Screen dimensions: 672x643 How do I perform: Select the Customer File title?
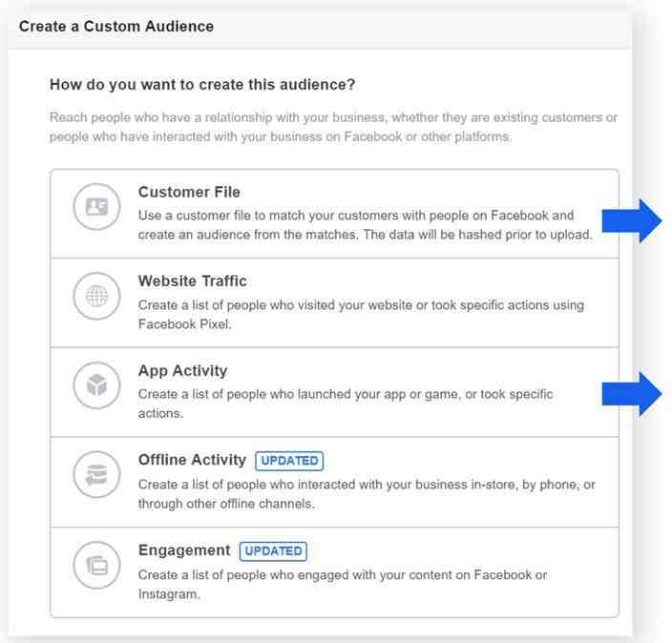tap(189, 192)
